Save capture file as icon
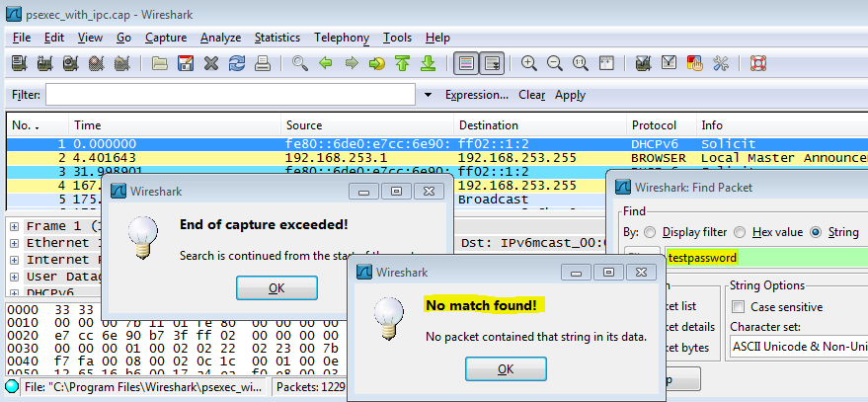 [x=186, y=63]
